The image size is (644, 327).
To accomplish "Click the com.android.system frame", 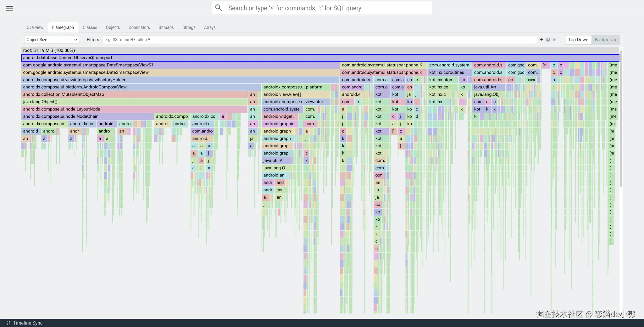I will pyautogui.click(x=449, y=65).
